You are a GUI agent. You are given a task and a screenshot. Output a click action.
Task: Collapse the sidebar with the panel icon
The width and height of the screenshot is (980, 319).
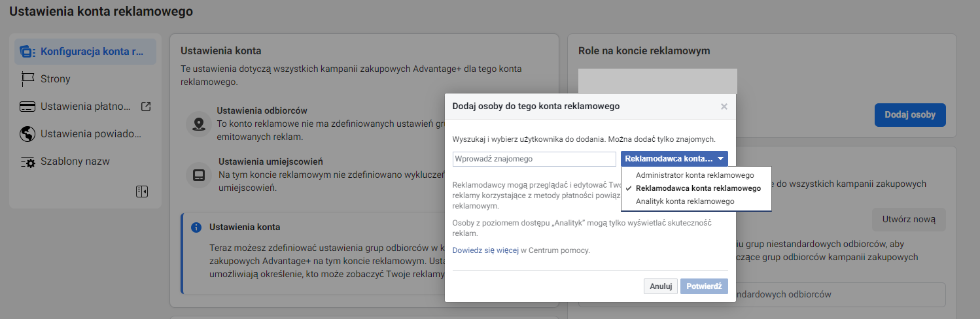(142, 192)
